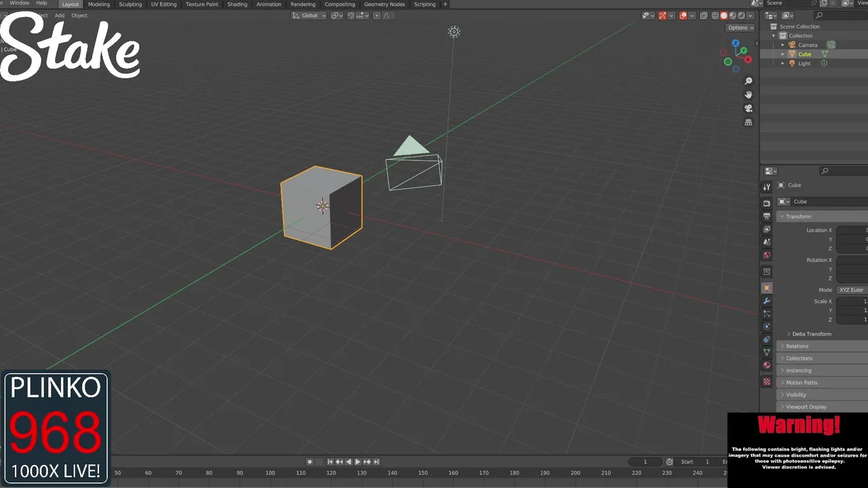Expand the Visibility panel
The width and height of the screenshot is (868, 488).
click(822, 395)
